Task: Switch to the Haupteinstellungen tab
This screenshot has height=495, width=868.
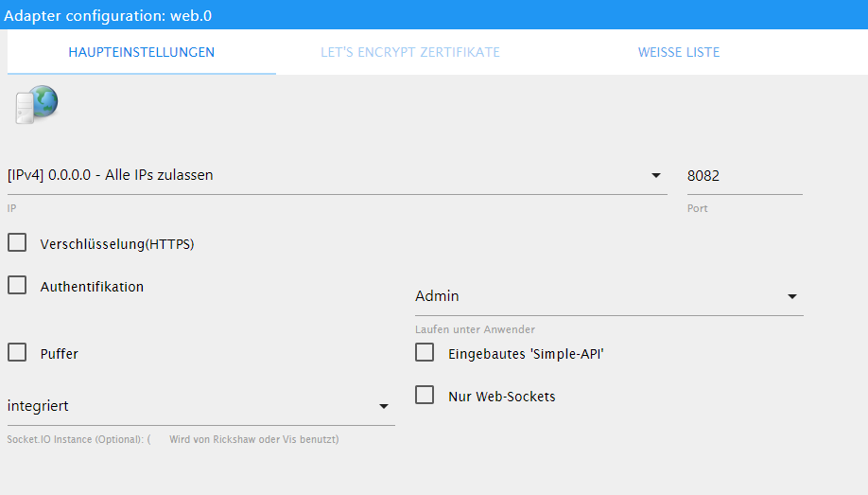Action: 141,52
